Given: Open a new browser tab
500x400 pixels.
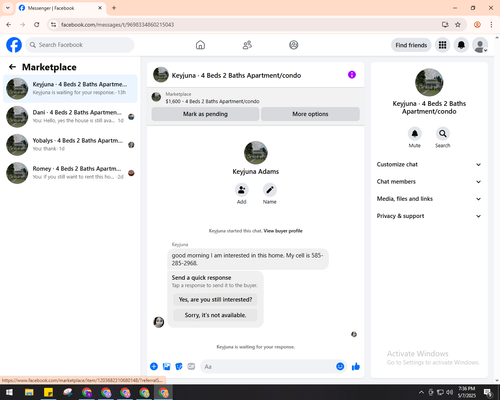Looking at the screenshot, I should [x=114, y=8].
